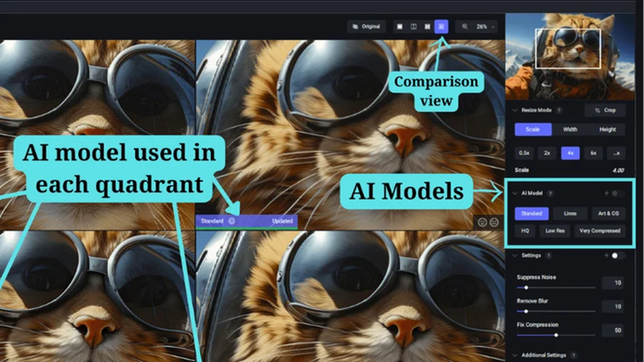Choose the 2x scale preset
This screenshot has height=362, width=644.
coord(547,153)
